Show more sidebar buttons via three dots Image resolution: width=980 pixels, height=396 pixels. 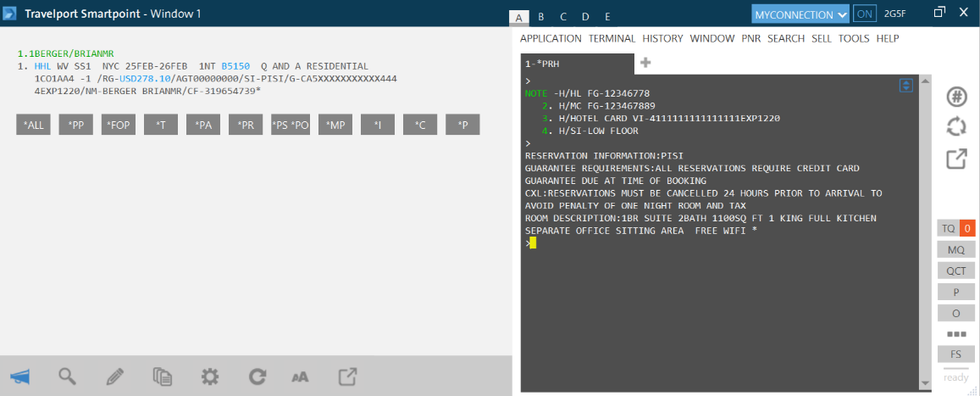click(956, 334)
